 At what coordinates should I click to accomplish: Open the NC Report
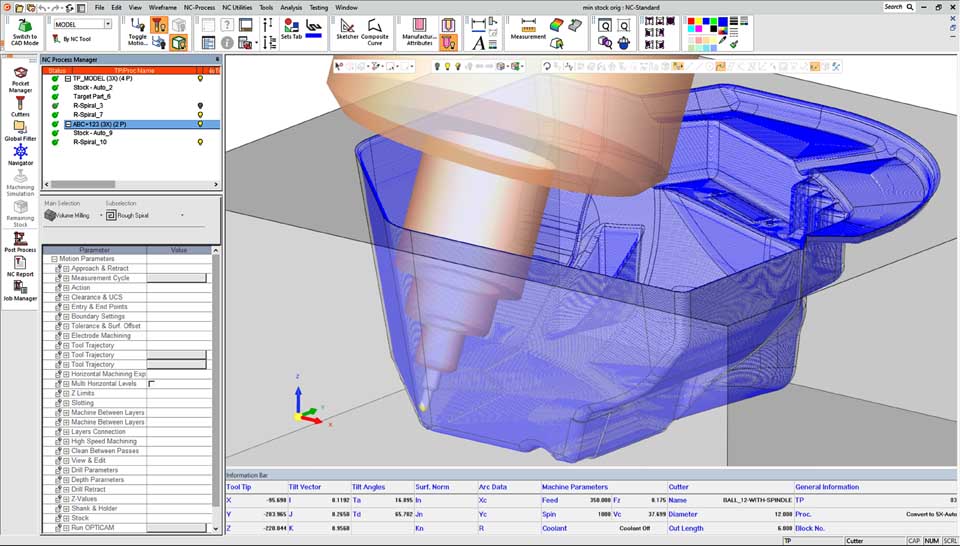[x=20, y=265]
